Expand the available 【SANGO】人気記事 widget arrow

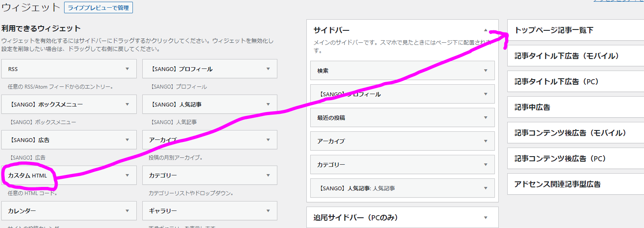tap(268, 104)
